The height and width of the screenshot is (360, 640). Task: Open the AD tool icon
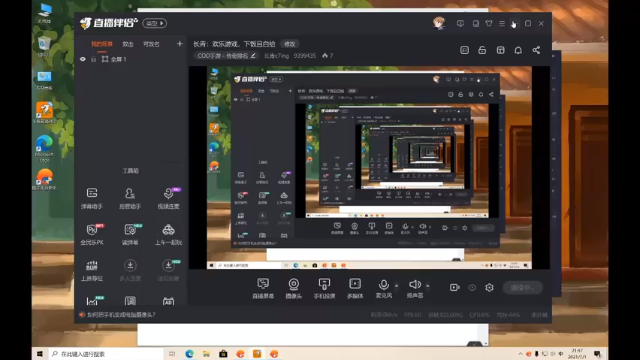click(x=168, y=301)
